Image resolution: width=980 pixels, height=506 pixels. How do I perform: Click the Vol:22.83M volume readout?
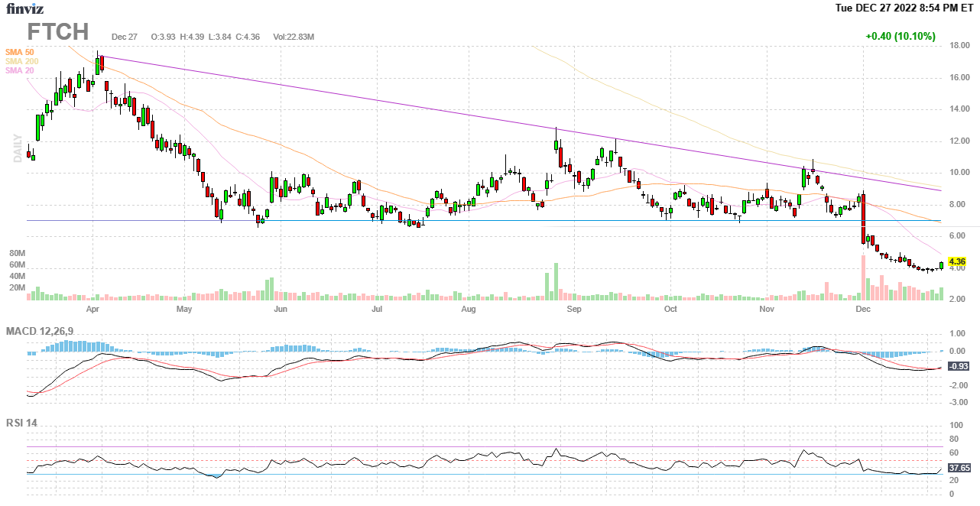tap(294, 37)
